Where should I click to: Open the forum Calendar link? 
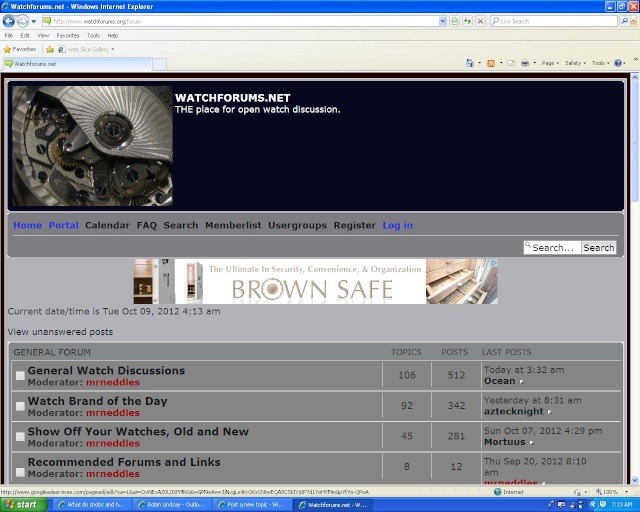107,225
